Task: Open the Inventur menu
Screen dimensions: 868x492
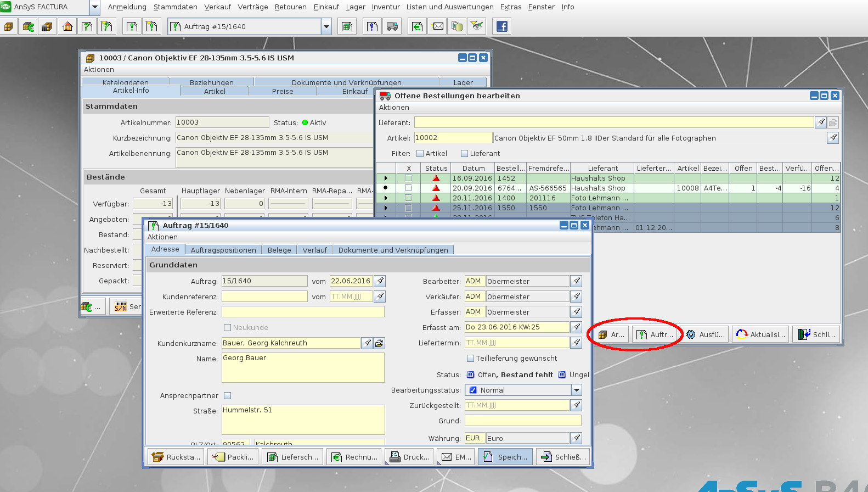Action: click(x=386, y=7)
